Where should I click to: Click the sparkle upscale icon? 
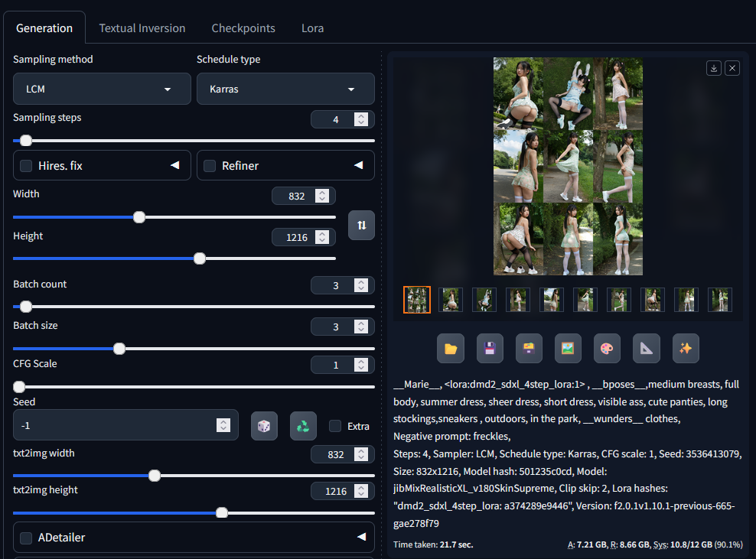pos(686,349)
